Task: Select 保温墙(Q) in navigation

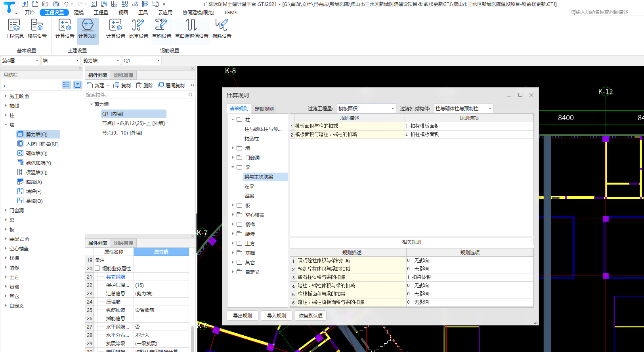Action: coord(32,173)
